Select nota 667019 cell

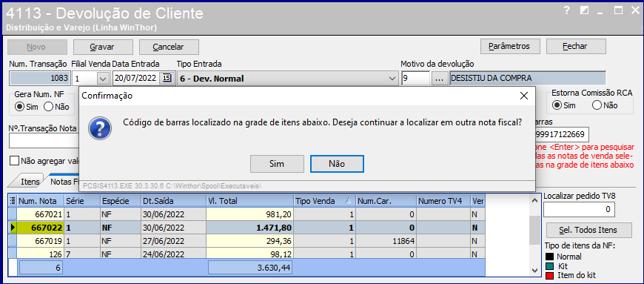[x=40, y=241]
